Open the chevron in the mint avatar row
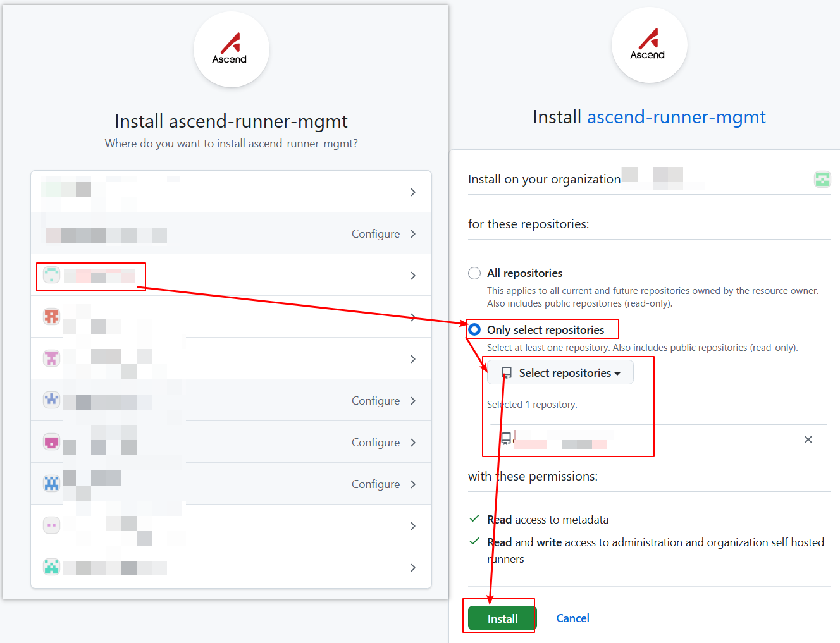The image size is (840, 643). click(x=413, y=276)
